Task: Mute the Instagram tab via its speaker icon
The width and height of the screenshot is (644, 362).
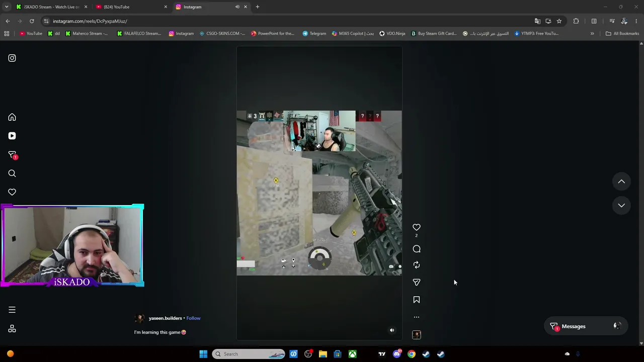Action: pyautogui.click(x=237, y=7)
